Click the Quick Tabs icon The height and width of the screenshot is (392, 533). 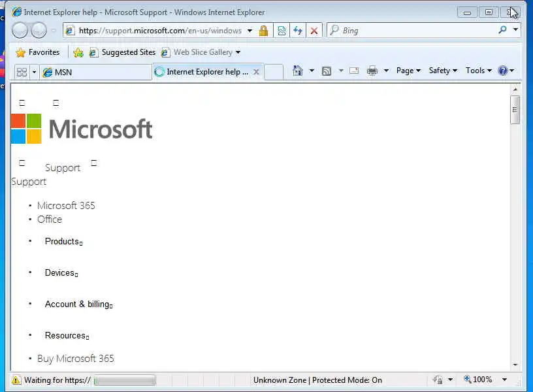click(x=22, y=72)
